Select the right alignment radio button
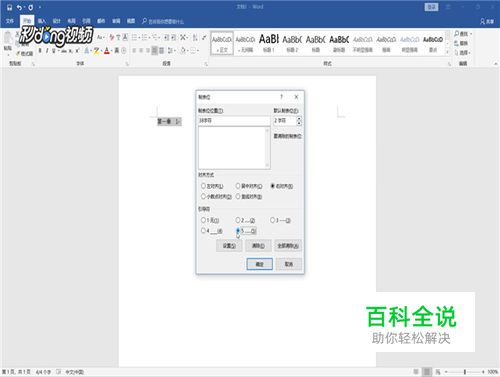This screenshot has width=500, height=377. tap(273, 186)
